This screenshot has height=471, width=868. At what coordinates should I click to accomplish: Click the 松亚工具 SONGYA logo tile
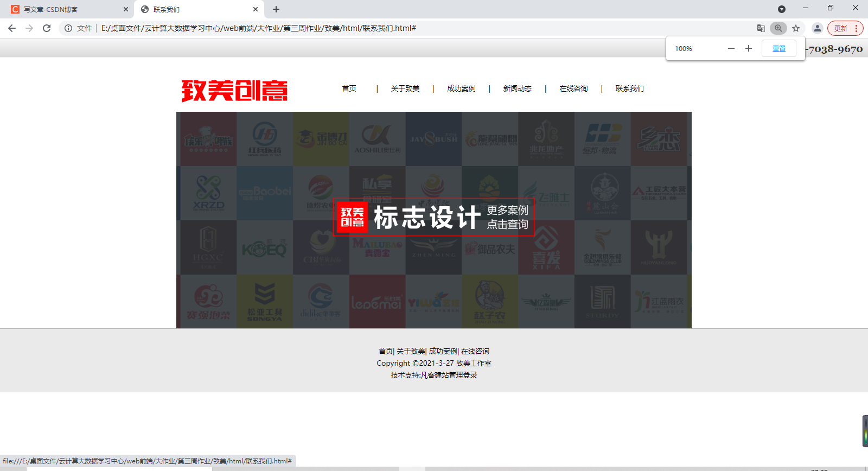[265, 301]
